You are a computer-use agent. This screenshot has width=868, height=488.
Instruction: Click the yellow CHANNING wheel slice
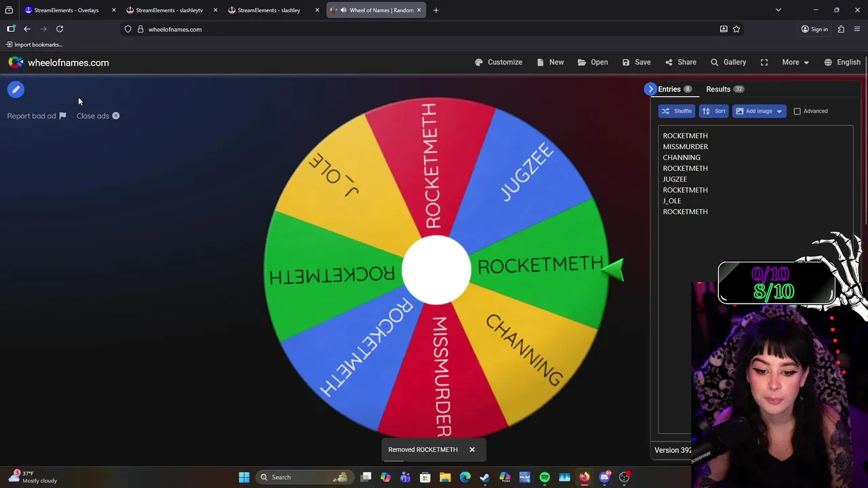[526, 349]
